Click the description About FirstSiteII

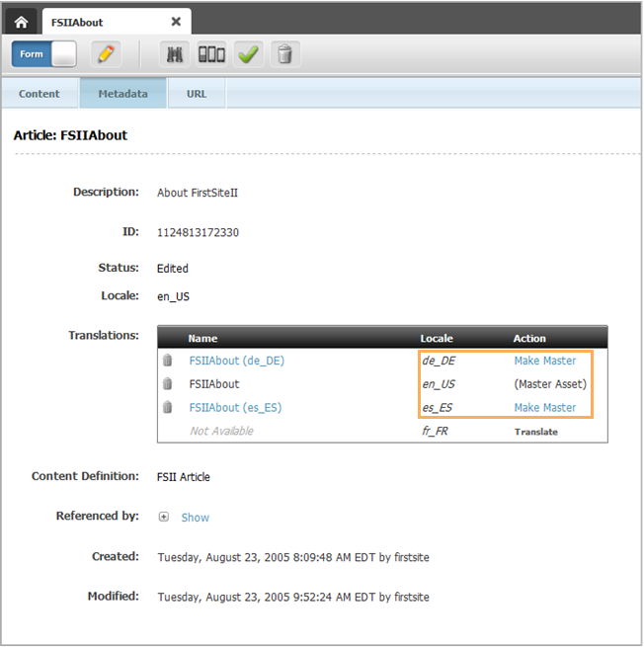tap(198, 193)
